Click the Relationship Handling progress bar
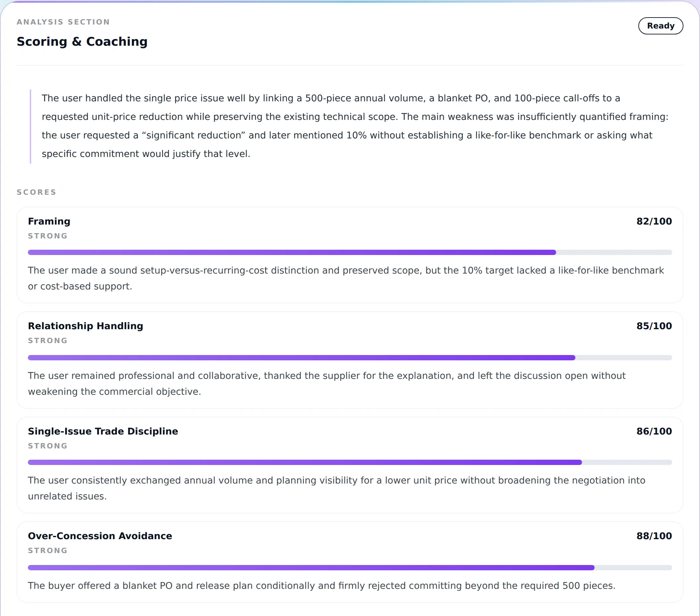 pos(350,358)
